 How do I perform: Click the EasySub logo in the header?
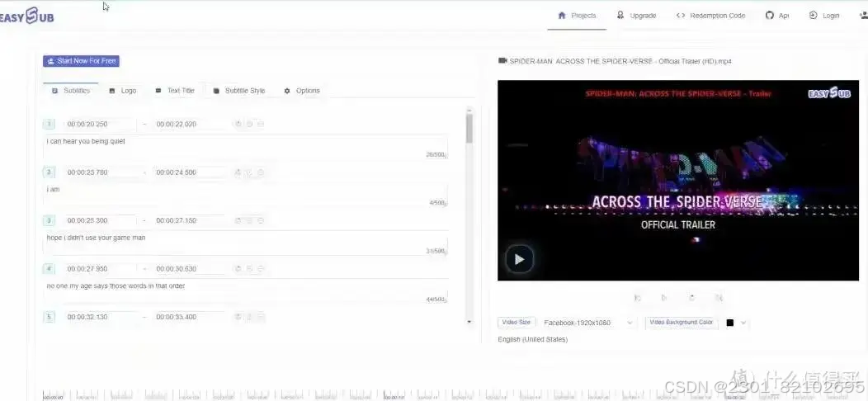(27, 17)
